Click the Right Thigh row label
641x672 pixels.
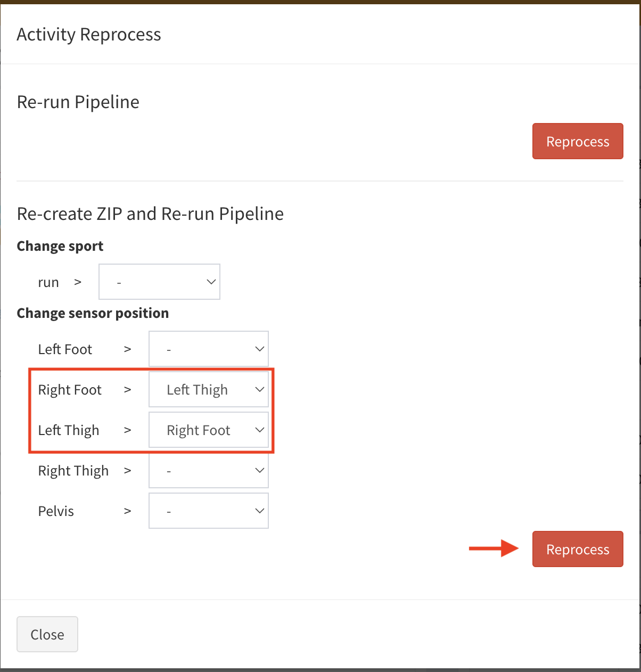pyautogui.click(x=73, y=471)
